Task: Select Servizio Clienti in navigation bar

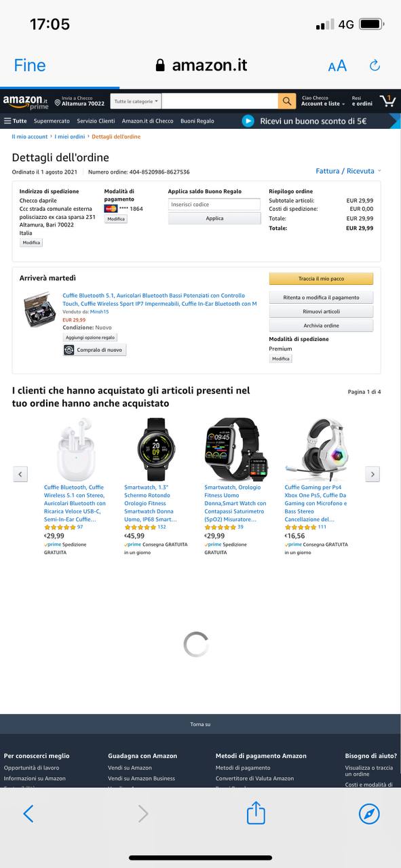Action: (x=96, y=121)
